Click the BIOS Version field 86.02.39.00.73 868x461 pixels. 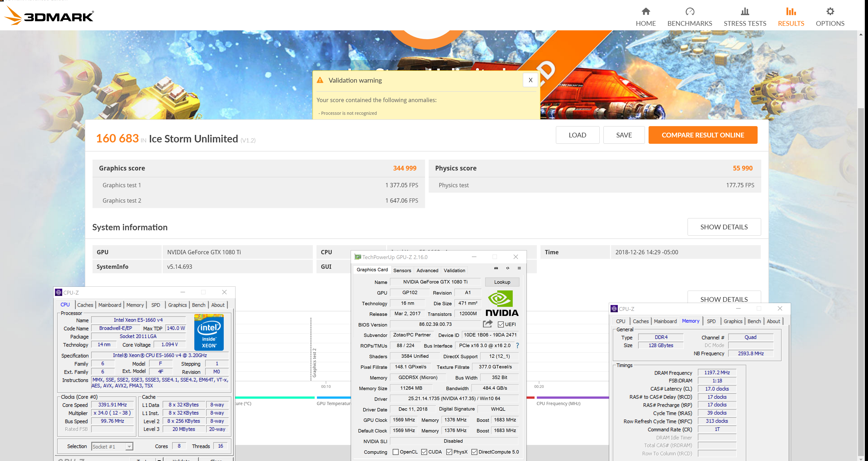click(x=435, y=324)
